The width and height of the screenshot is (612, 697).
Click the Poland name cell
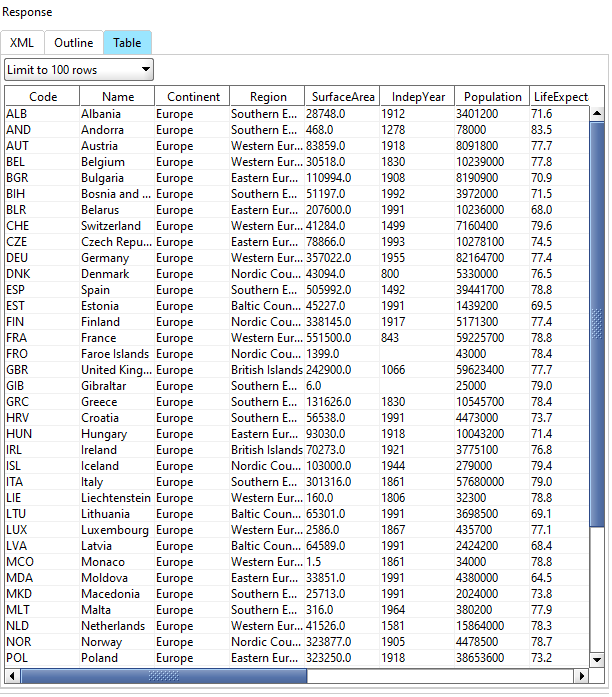117,658
